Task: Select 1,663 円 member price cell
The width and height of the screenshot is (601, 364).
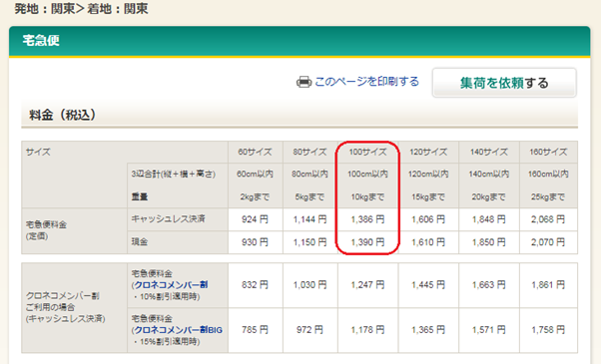Action: (x=489, y=285)
